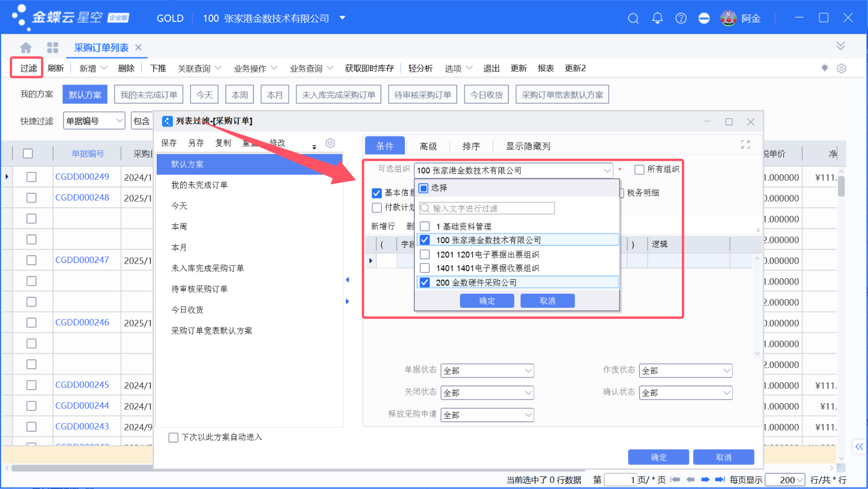Image resolution: width=868 pixels, height=489 pixels.
Task: Uncheck 100 张家港金数技术有限公司 organization
Action: 425,240
